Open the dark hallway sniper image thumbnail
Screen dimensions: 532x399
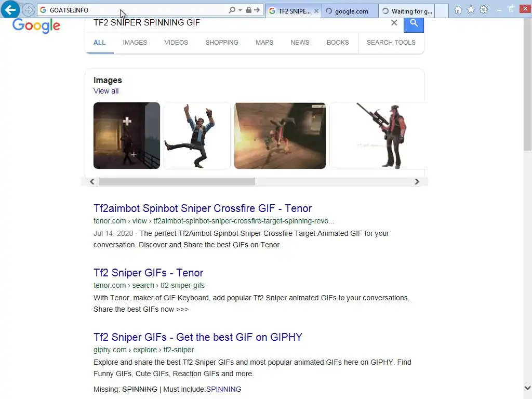pyautogui.click(x=127, y=136)
